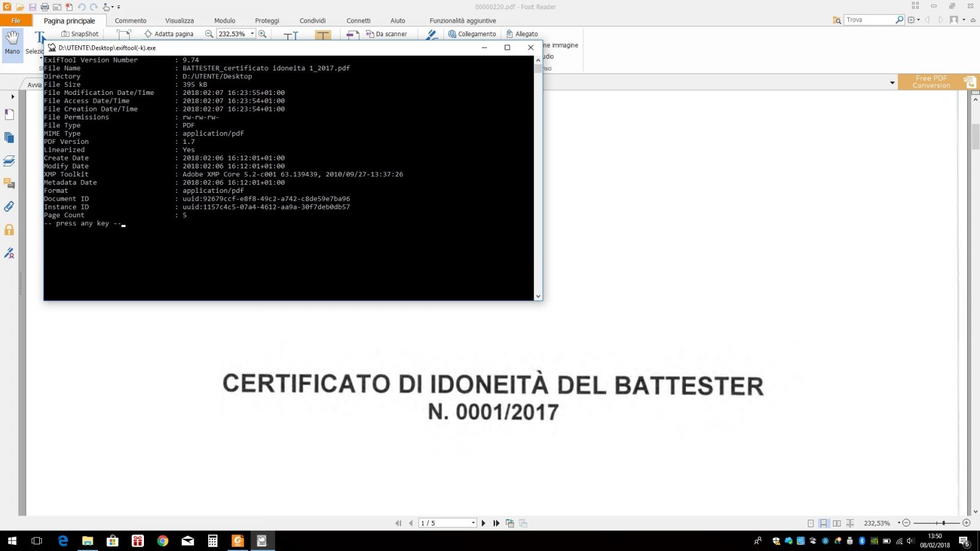The height and width of the screenshot is (551, 980).
Task: Open the Comments panel in the sidebar
Action: click(9, 184)
